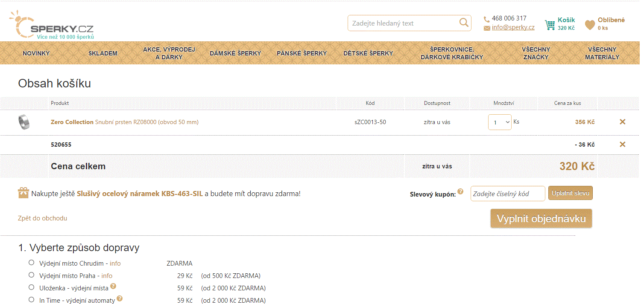Open Všechny značky menu
Viewport: 644px width, 304px height.
pos(536,53)
